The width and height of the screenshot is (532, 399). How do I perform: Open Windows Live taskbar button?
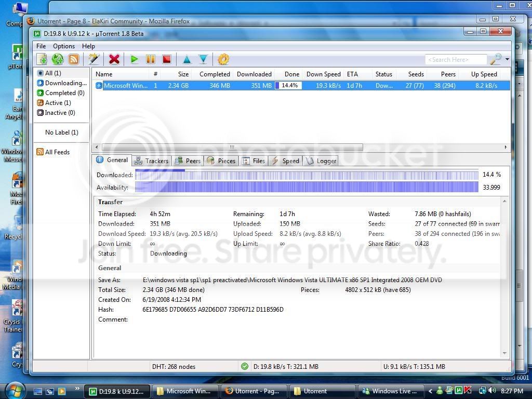point(391,391)
